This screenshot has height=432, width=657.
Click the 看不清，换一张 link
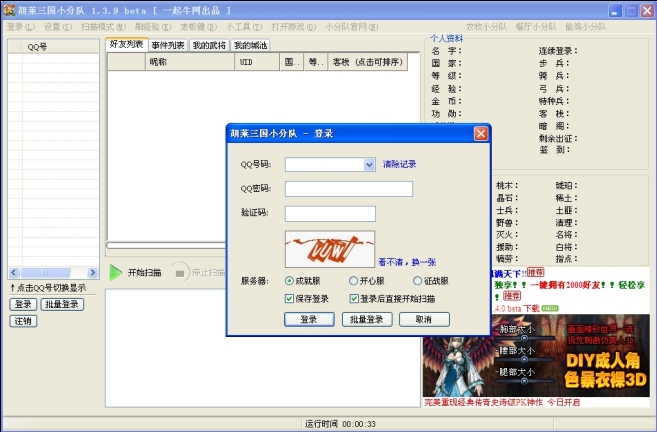pyautogui.click(x=407, y=262)
